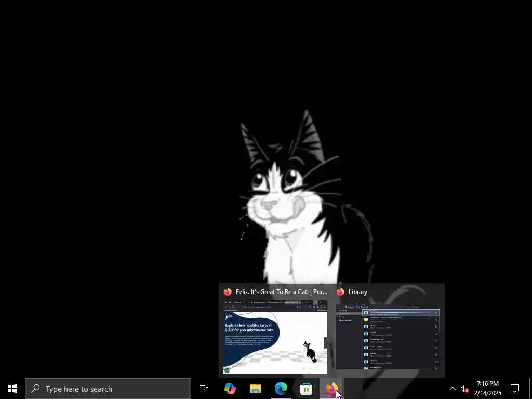Open Task View from the taskbar

(x=204, y=389)
